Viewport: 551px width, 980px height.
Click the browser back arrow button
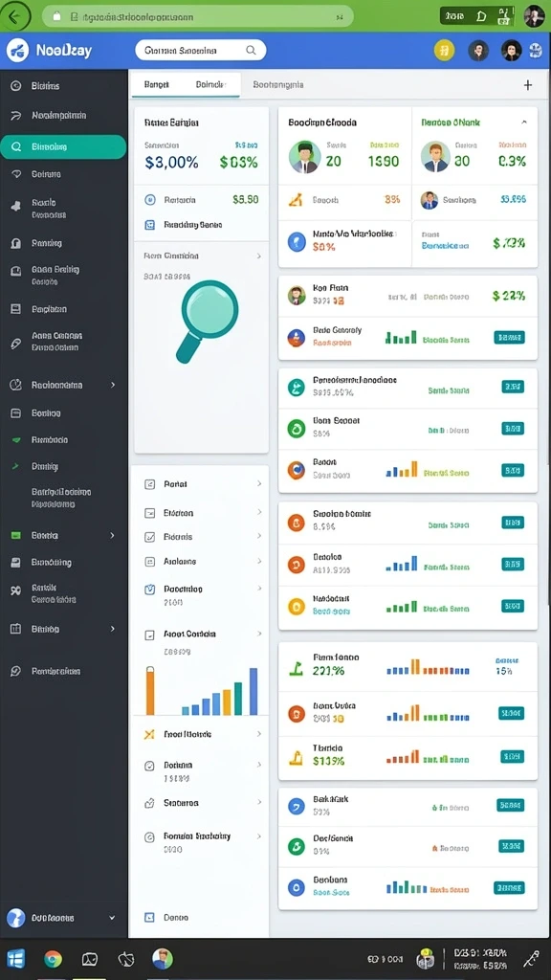[x=17, y=16]
